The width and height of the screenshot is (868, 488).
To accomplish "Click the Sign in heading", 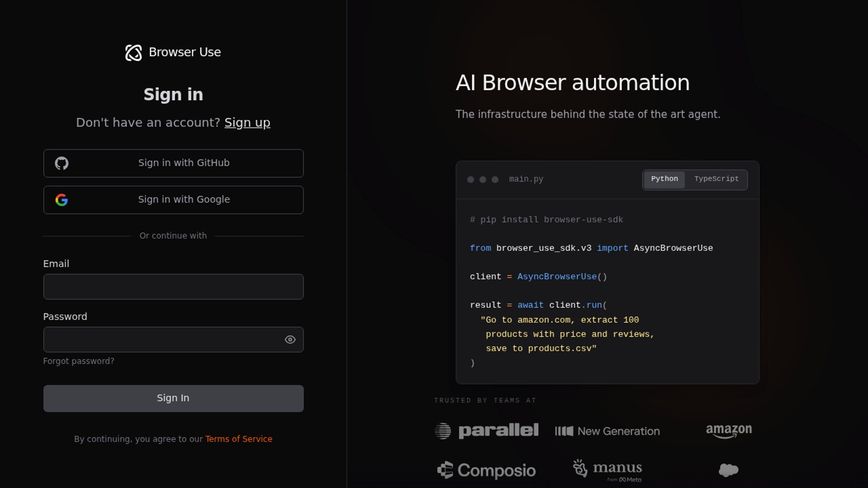I will pos(173,94).
